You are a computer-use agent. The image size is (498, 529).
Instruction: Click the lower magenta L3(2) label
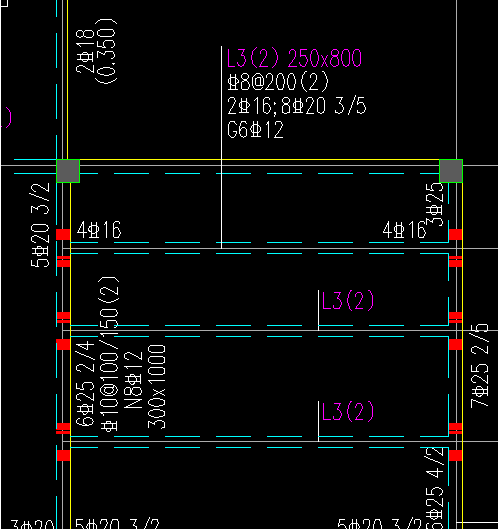348,411
